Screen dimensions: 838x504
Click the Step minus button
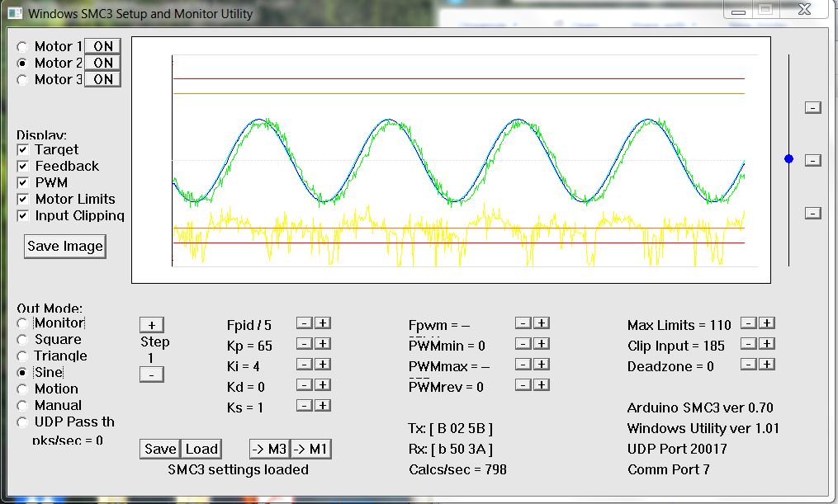[x=152, y=374]
